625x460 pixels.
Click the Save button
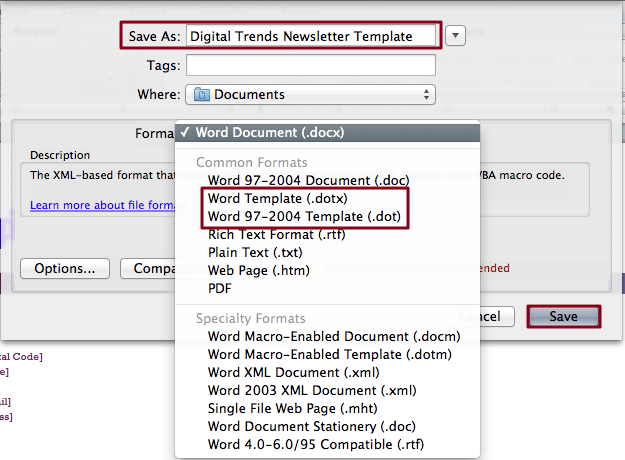click(564, 316)
